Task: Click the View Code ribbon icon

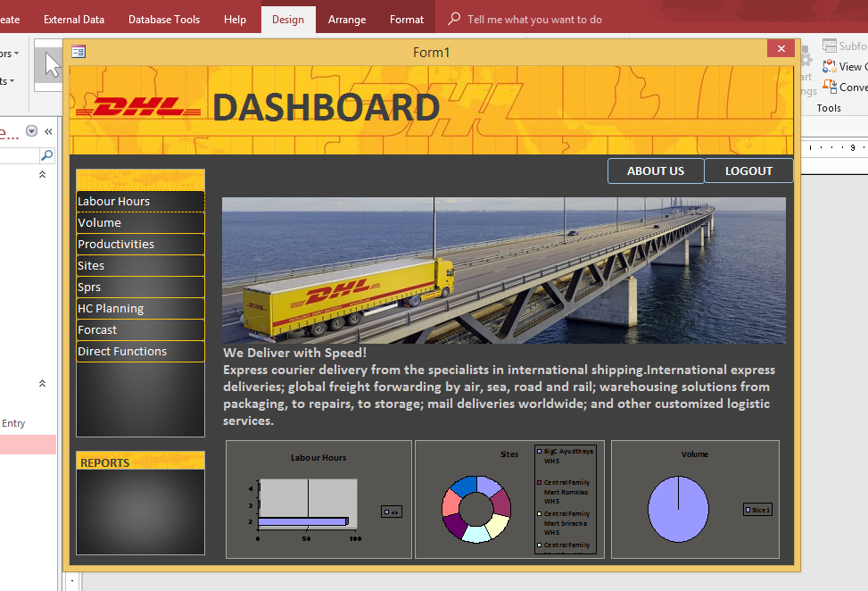Action: point(830,66)
